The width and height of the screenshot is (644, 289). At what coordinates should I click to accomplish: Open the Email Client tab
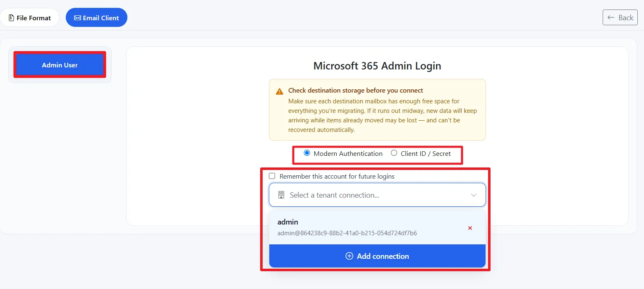tap(96, 18)
